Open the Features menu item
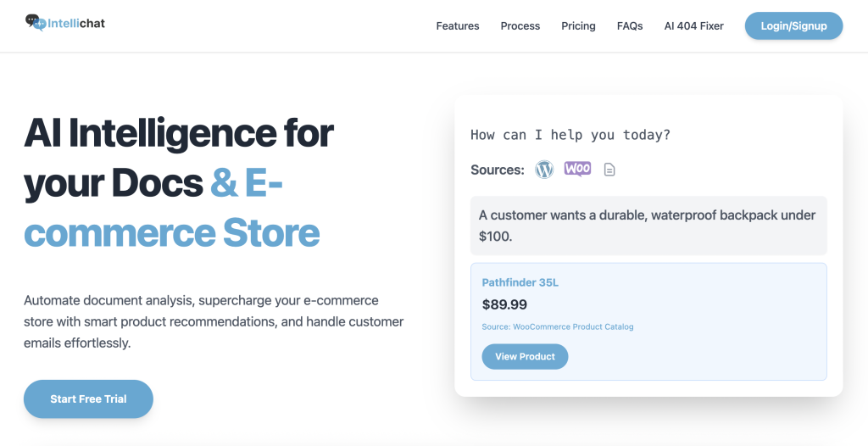The height and width of the screenshot is (446, 868). pyautogui.click(x=458, y=26)
